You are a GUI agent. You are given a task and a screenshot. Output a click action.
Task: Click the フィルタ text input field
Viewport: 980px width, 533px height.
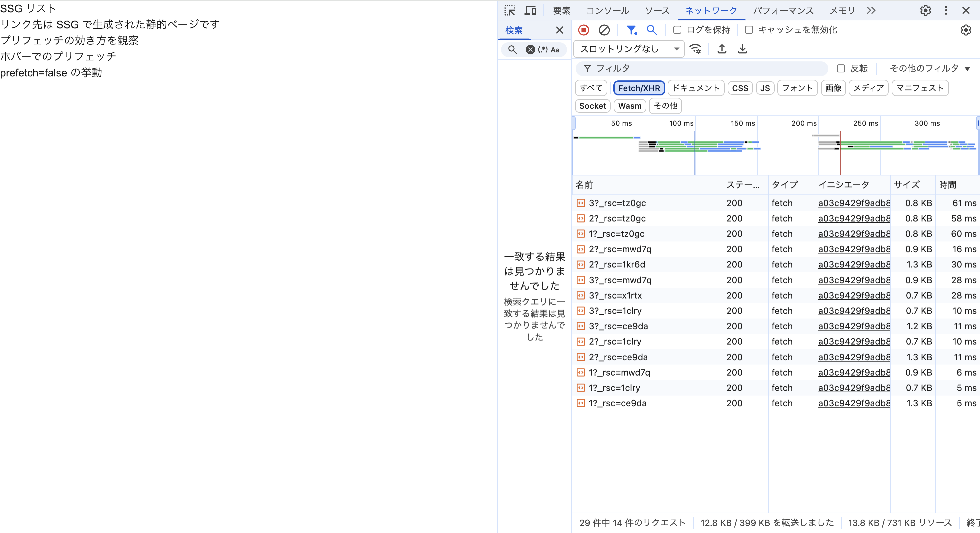coord(708,68)
